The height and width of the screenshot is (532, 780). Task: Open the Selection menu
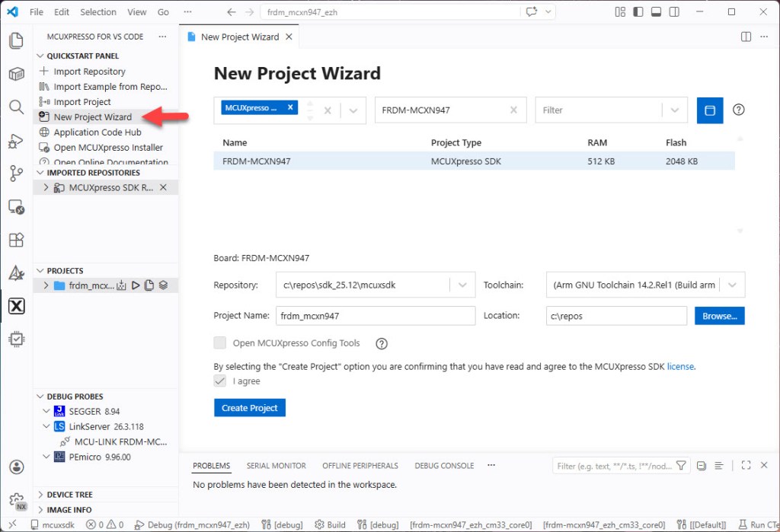coord(98,11)
